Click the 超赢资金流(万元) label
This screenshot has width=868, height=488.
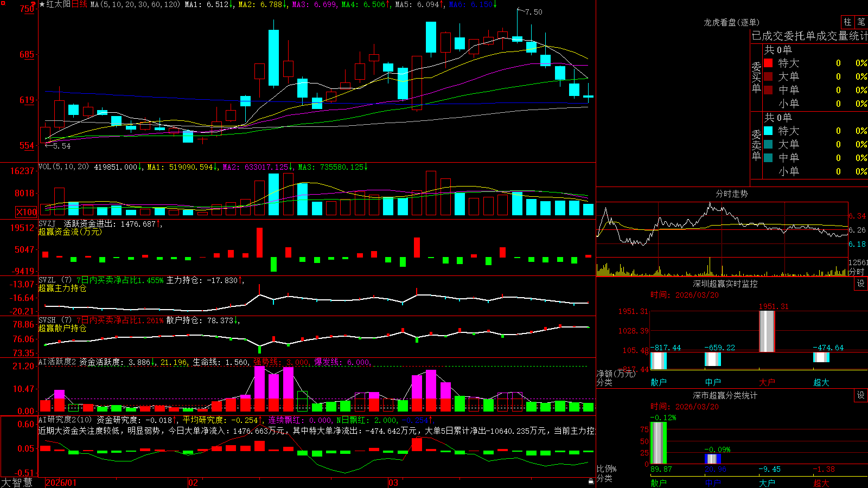(x=70, y=232)
